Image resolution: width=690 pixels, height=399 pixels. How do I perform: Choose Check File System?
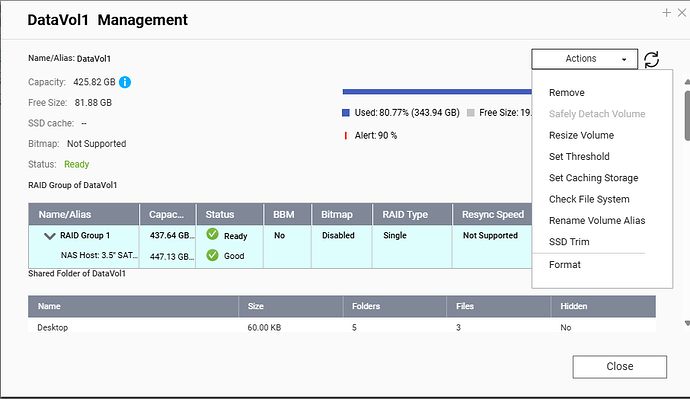pos(589,199)
